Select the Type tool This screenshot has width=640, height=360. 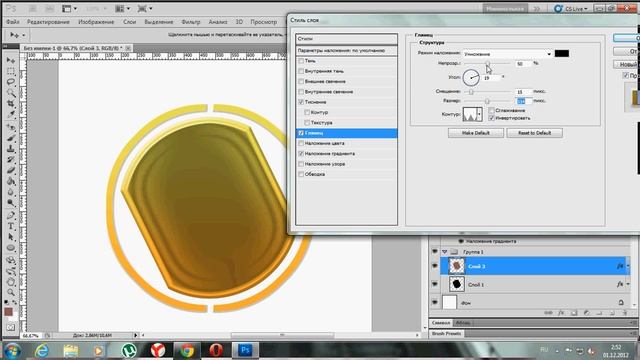pyautogui.click(x=11, y=226)
